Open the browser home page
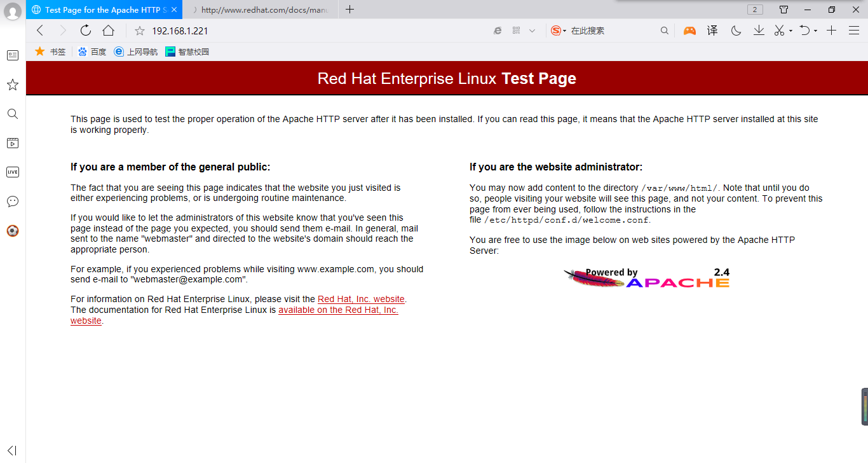 pyautogui.click(x=109, y=31)
